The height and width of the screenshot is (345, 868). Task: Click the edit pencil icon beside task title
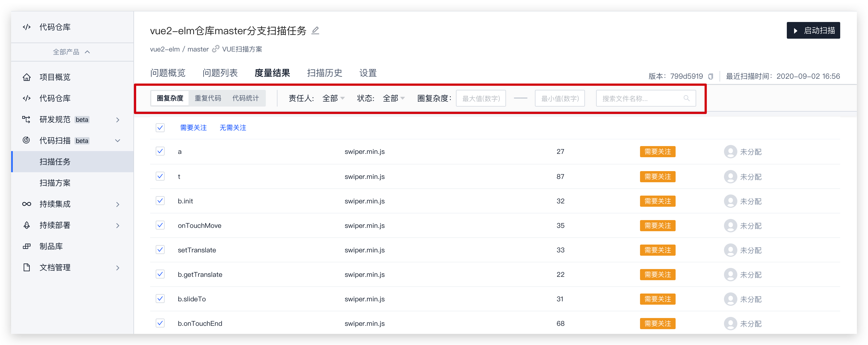click(315, 31)
